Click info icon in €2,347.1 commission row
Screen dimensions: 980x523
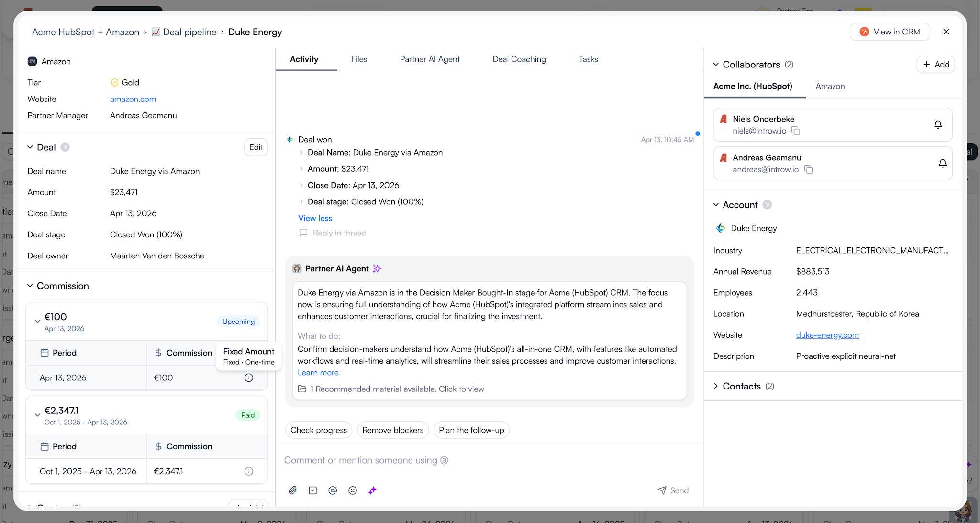[249, 472]
